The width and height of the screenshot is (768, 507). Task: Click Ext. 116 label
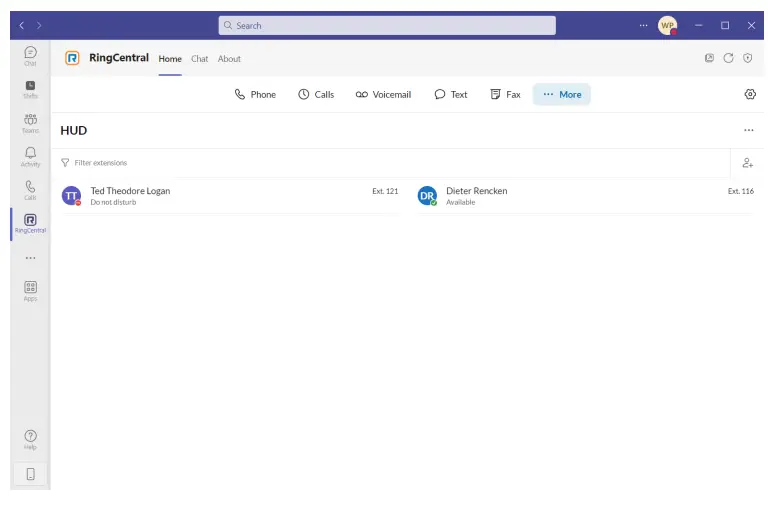741,191
